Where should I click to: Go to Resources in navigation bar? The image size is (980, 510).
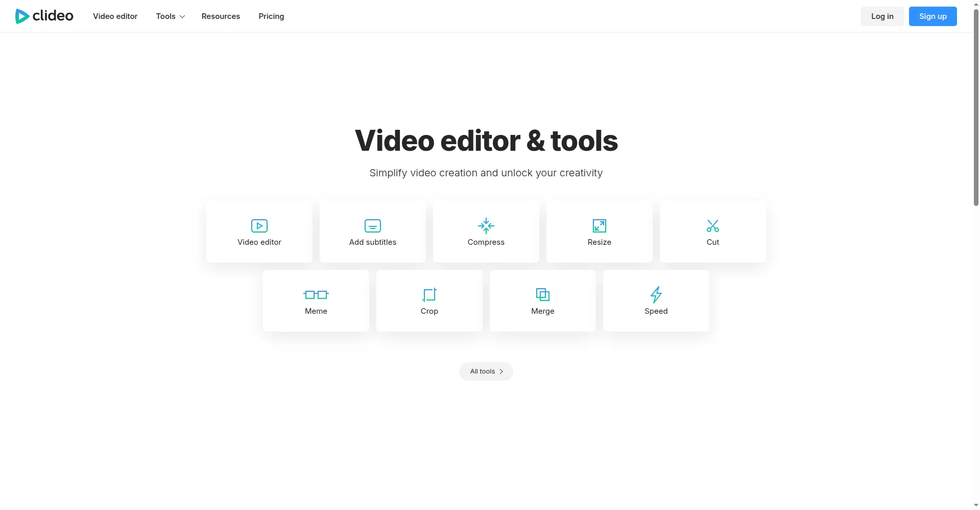[221, 16]
